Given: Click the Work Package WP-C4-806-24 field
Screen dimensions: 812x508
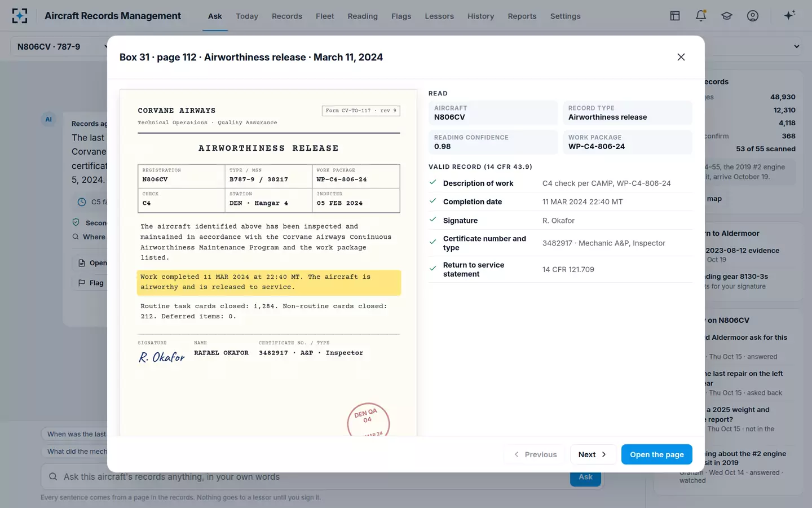Looking at the screenshot, I should coord(628,142).
